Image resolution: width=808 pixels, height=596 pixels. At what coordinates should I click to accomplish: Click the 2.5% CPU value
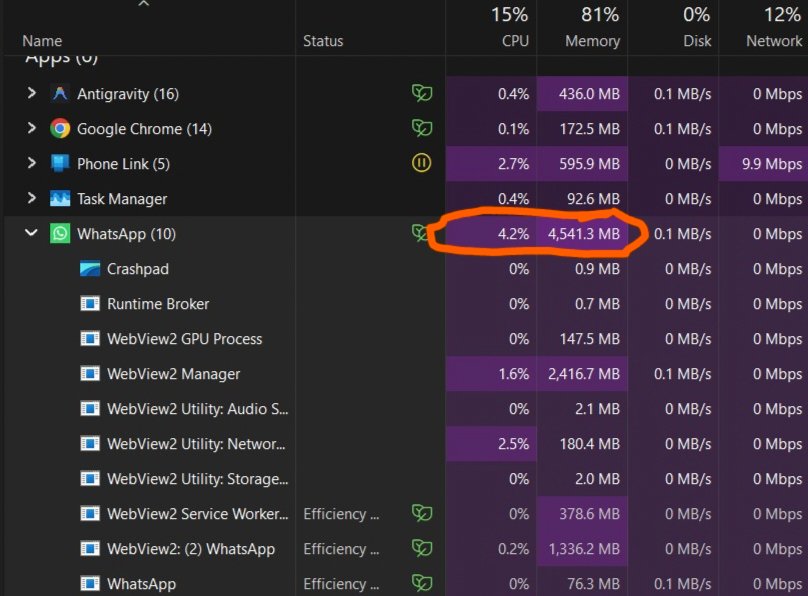[513, 444]
